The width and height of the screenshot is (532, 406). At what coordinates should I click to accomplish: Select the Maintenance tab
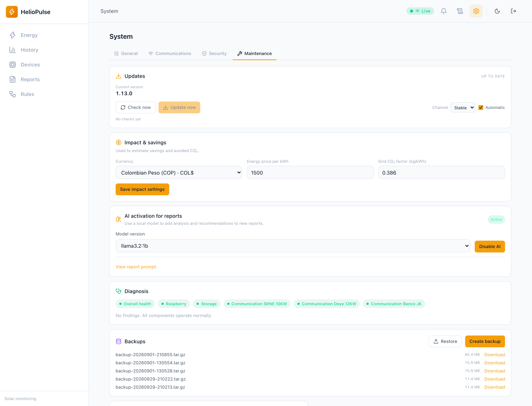coord(255,53)
